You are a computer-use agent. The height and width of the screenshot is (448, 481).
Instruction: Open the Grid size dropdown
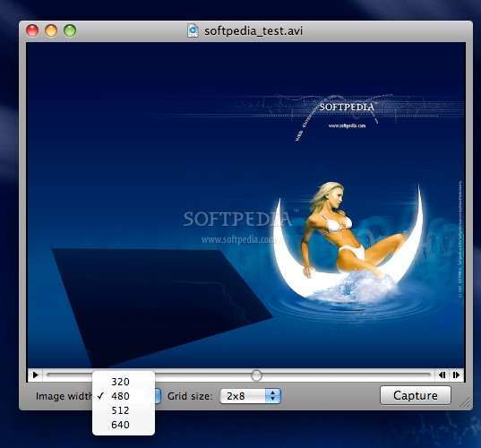(x=250, y=396)
